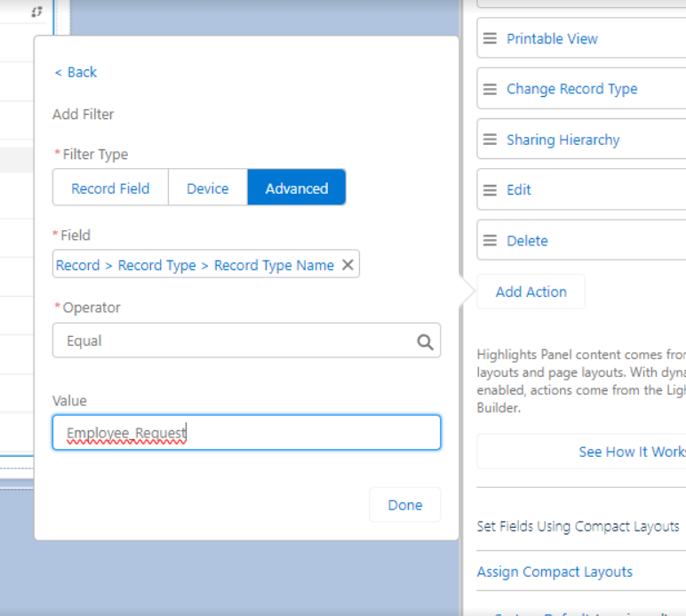Image resolution: width=686 pixels, height=616 pixels.
Task: Open the Record Type Name field picker
Action: (195, 265)
